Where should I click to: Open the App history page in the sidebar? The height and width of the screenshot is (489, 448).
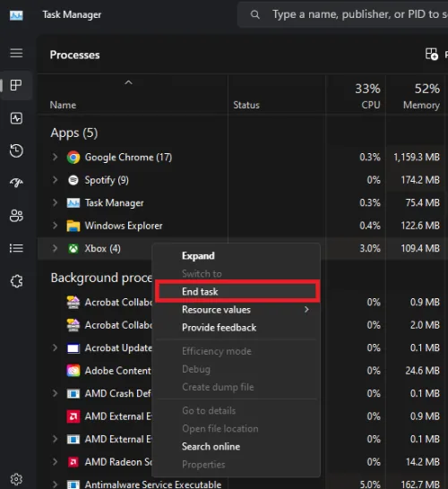tap(16, 151)
